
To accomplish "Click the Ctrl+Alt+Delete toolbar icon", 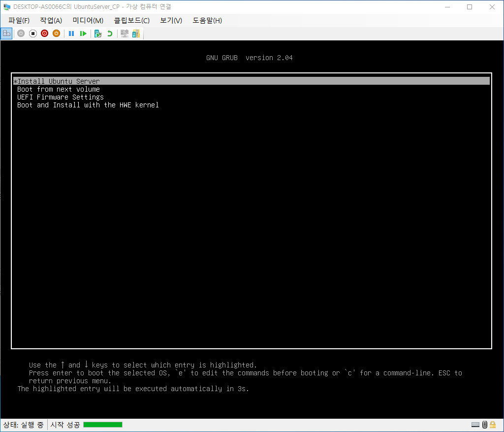I will click(x=6, y=33).
